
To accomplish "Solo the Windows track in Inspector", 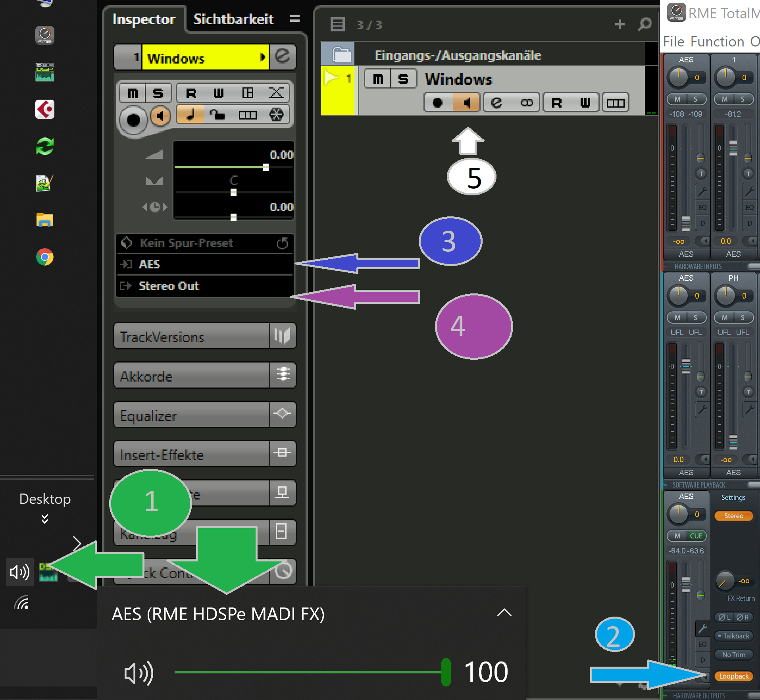I will point(158,93).
